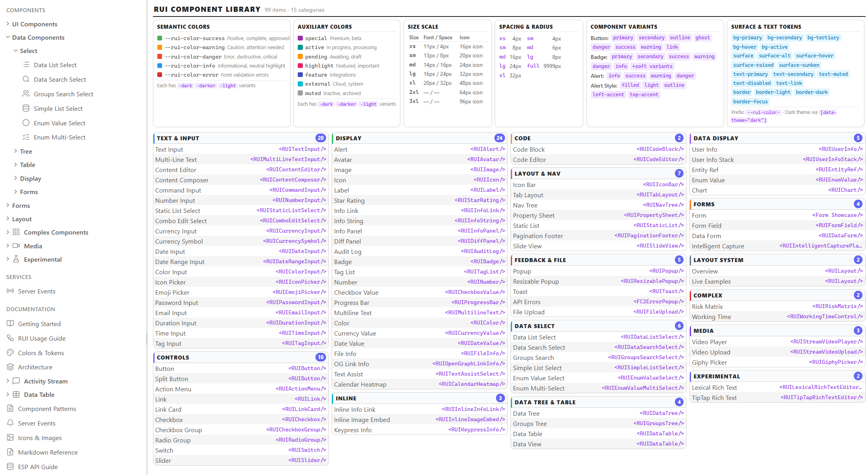Open the Icons & Images documentation page
868x475 pixels.
(x=40, y=438)
